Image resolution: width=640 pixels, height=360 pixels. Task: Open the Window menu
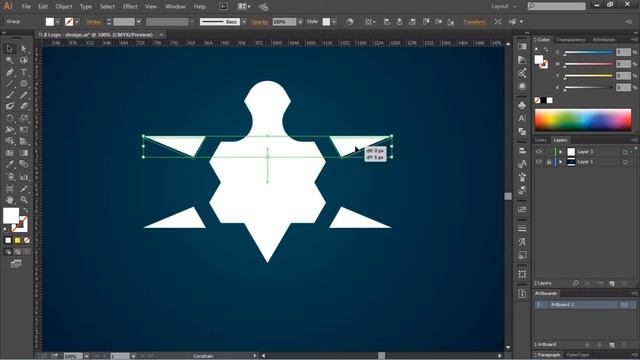point(175,7)
